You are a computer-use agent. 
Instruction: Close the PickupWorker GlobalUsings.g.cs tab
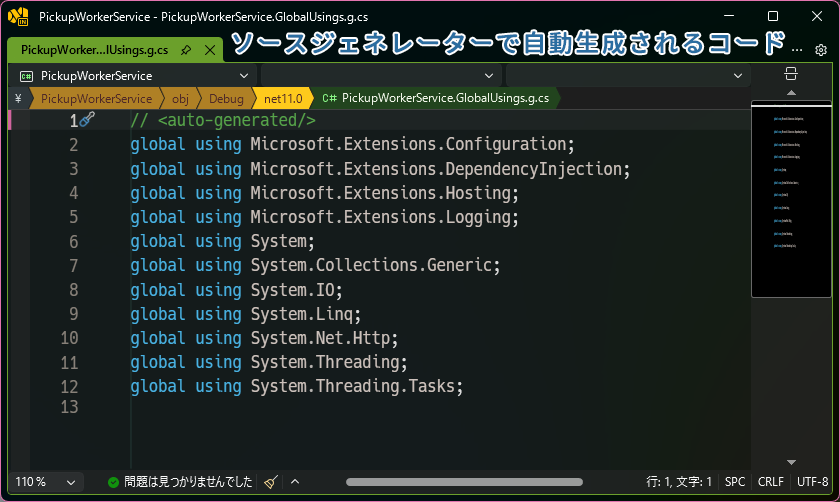[x=211, y=50]
